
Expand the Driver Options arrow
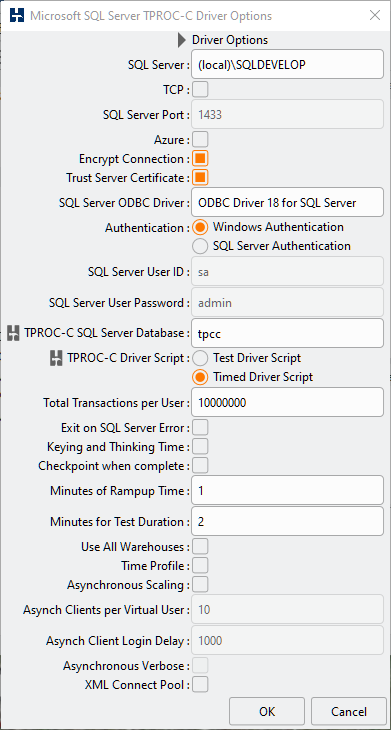pos(182,40)
